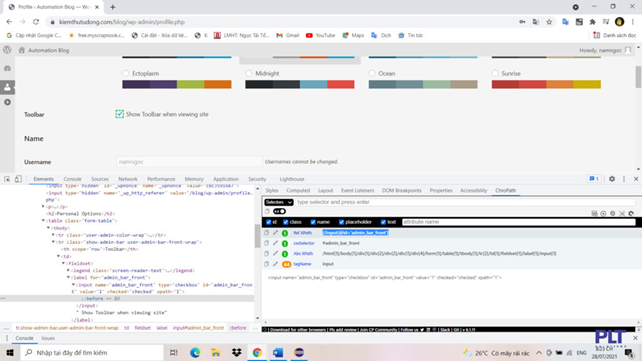Switch to the Sources tab

(x=100, y=179)
